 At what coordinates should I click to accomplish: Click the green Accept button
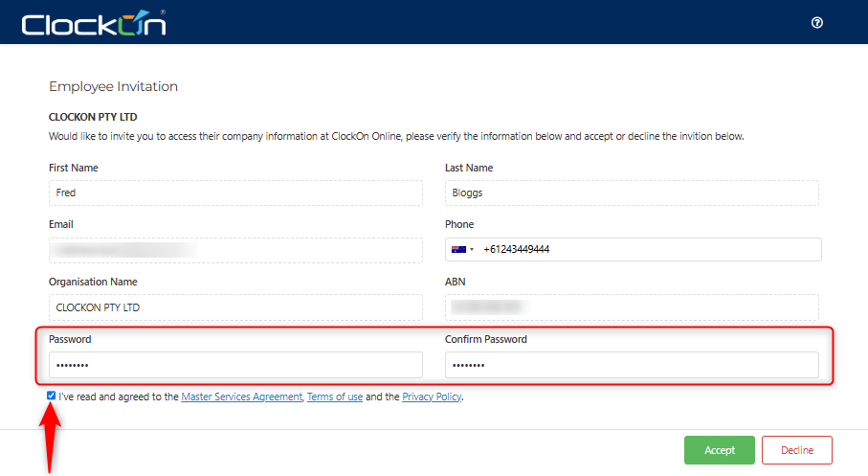pyautogui.click(x=719, y=450)
